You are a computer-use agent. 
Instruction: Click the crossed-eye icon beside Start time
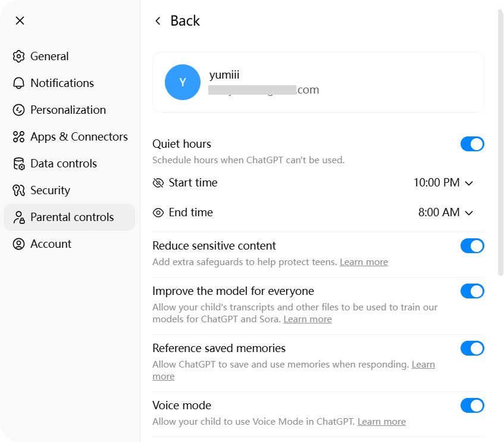158,183
